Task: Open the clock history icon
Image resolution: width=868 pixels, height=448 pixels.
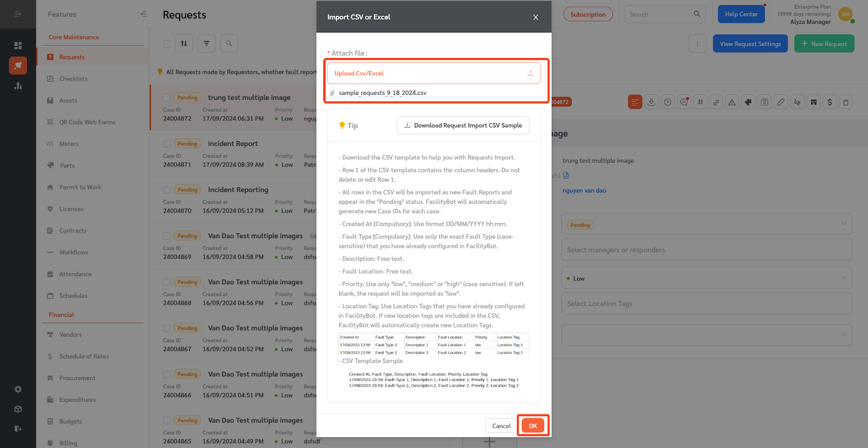Action: 668,102
